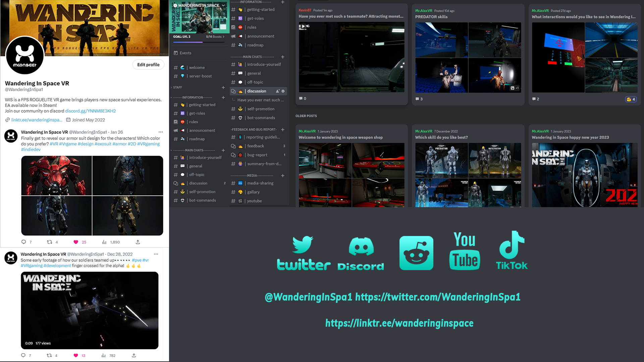The height and width of the screenshot is (362, 644).
Task: Play the early footage tweet video
Action: point(90,310)
